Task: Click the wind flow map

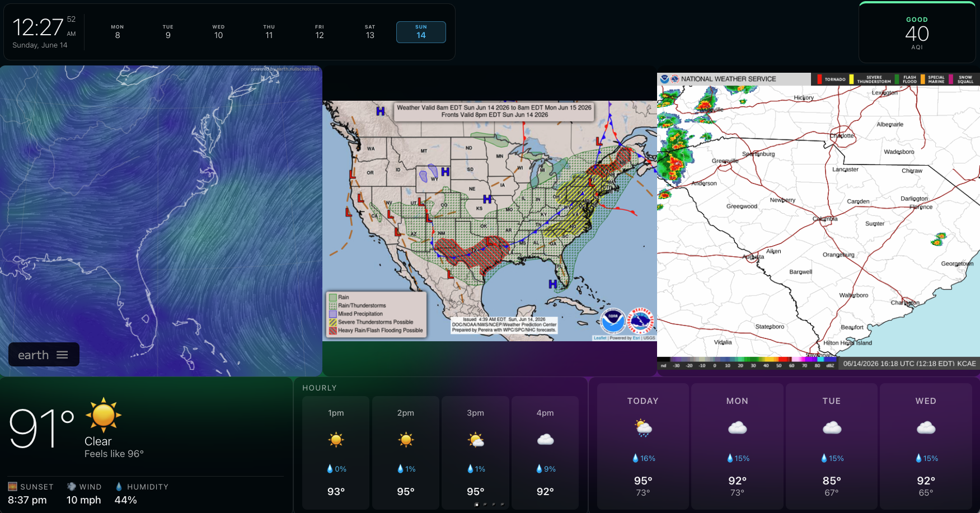Action: [x=161, y=221]
